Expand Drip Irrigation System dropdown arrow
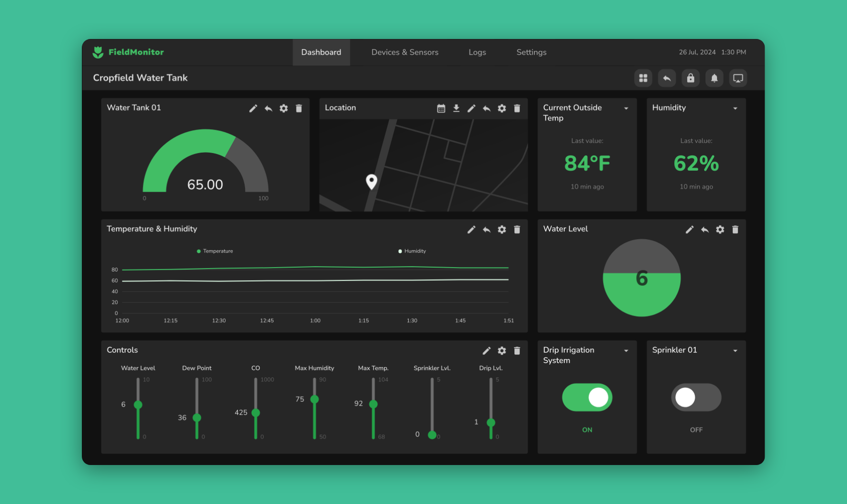Image resolution: width=847 pixels, height=504 pixels. click(x=626, y=351)
